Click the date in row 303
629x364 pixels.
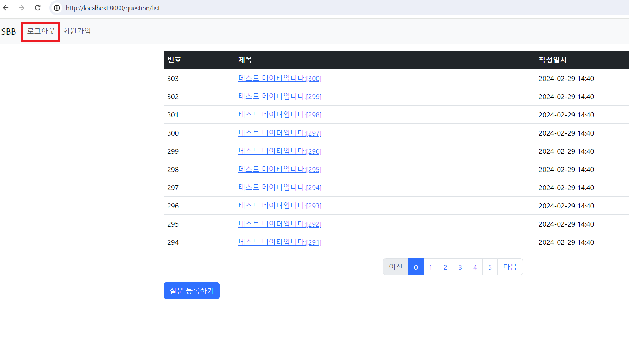(566, 79)
